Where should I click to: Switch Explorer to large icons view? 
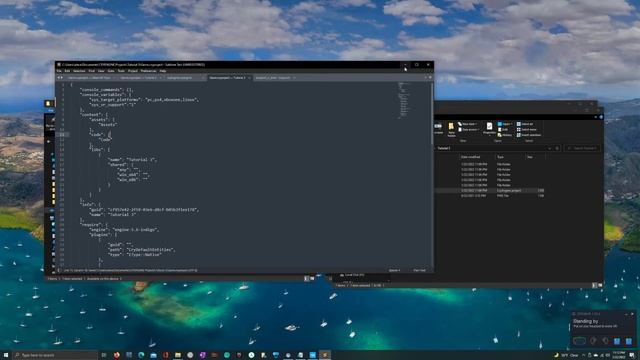click(600, 285)
